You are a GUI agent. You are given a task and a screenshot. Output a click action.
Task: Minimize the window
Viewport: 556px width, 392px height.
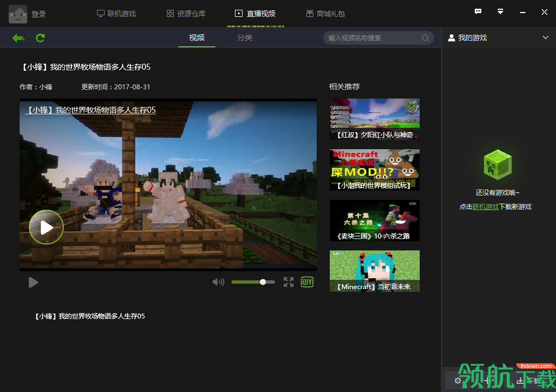(523, 13)
